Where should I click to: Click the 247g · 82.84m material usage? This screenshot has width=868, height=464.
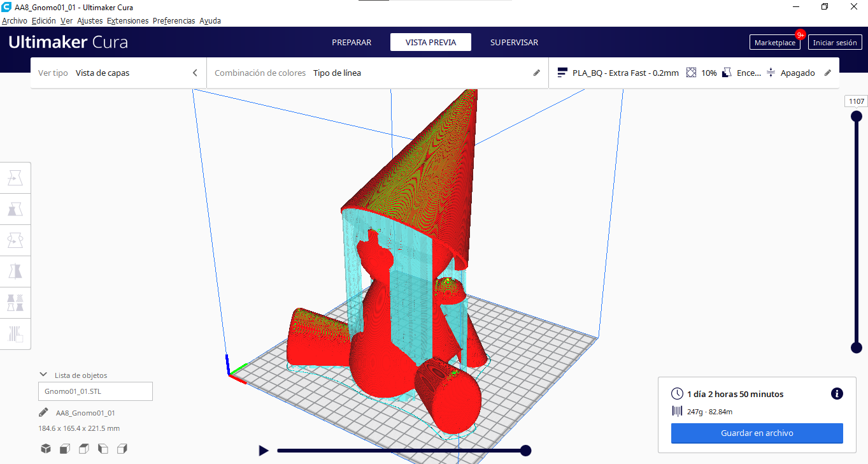(x=710, y=412)
